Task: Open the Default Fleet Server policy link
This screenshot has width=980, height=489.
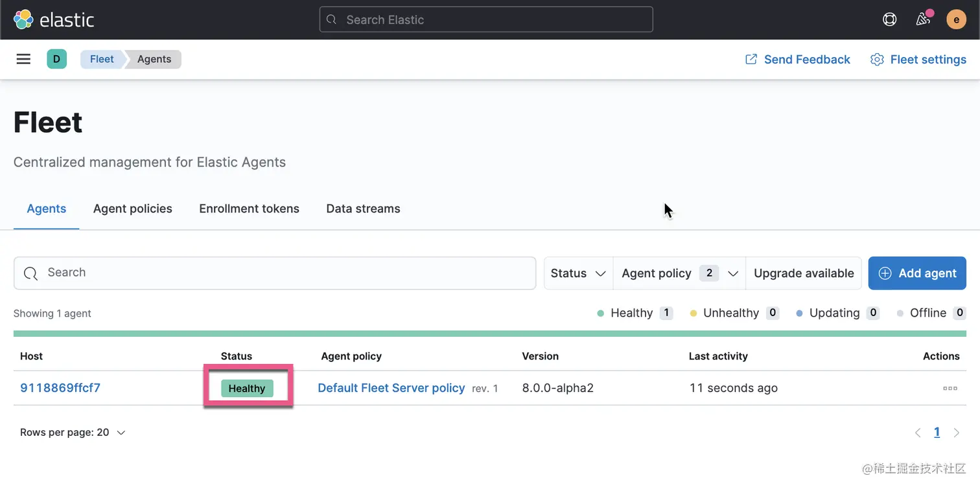Action: click(x=391, y=388)
